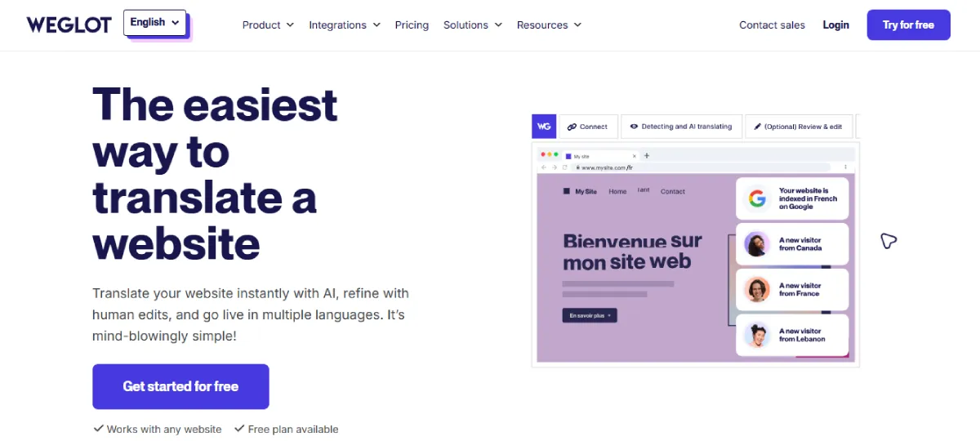Expand the Resources menu
980x441 pixels.
(x=549, y=25)
